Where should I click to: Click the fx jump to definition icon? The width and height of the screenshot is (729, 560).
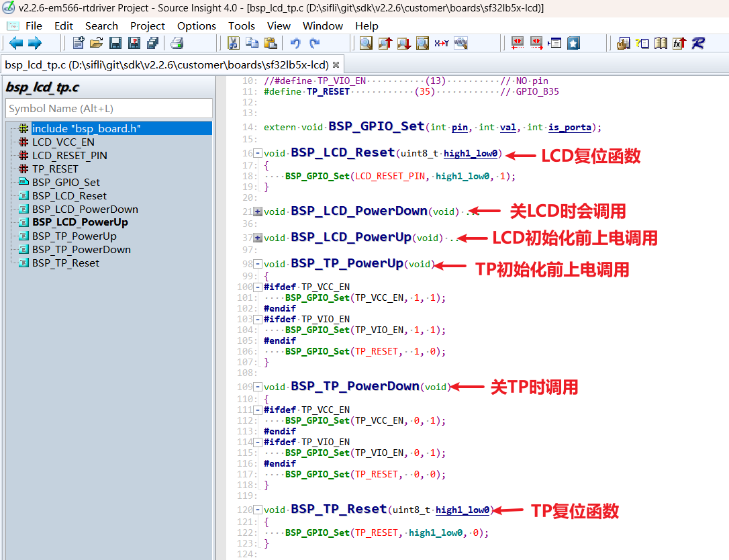679,43
